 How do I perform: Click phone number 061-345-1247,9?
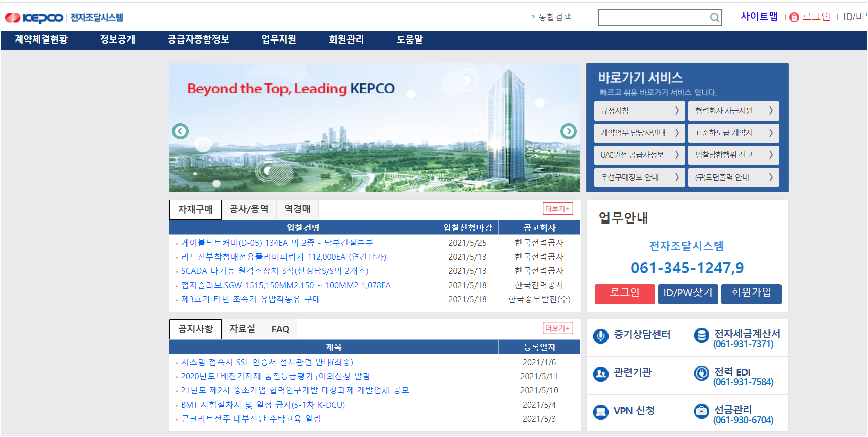(x=687, y=268)
